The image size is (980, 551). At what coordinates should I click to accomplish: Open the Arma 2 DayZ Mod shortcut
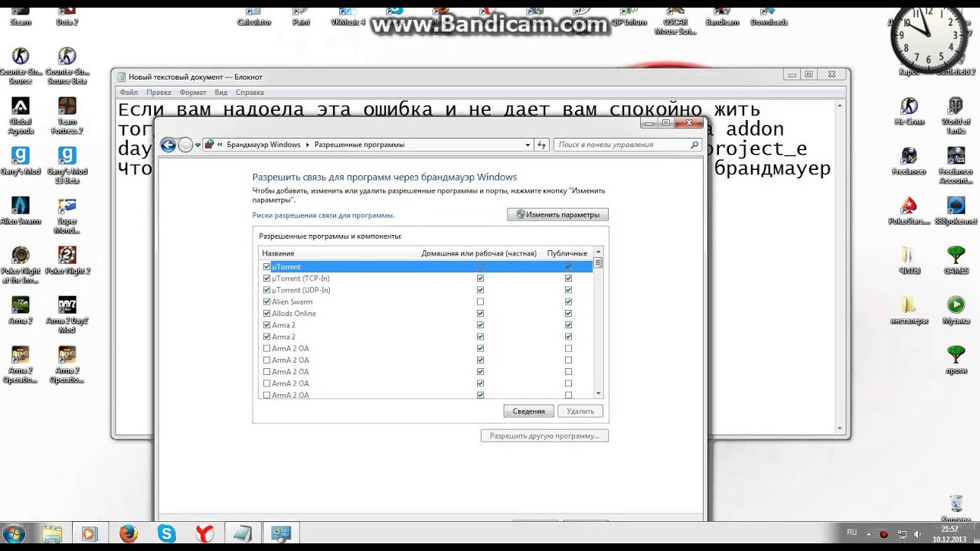tap(67, 314)
